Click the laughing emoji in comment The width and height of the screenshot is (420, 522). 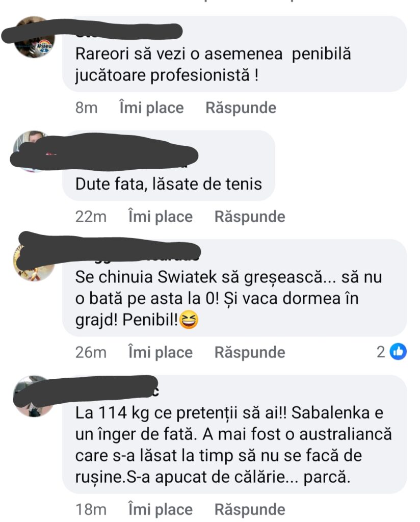click(x=189, y=320)
